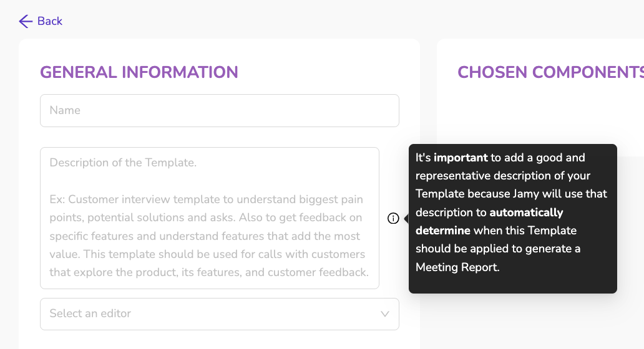This screenshot has width=644, height=349.
Task: Click "Meeting Report." in the tooltip
Action: [x=457, y=267]
